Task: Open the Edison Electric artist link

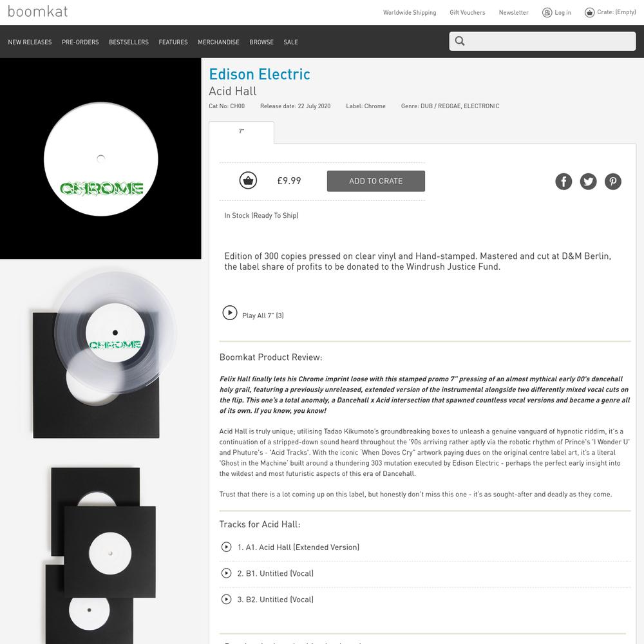Action: click(x=260, y=74)
